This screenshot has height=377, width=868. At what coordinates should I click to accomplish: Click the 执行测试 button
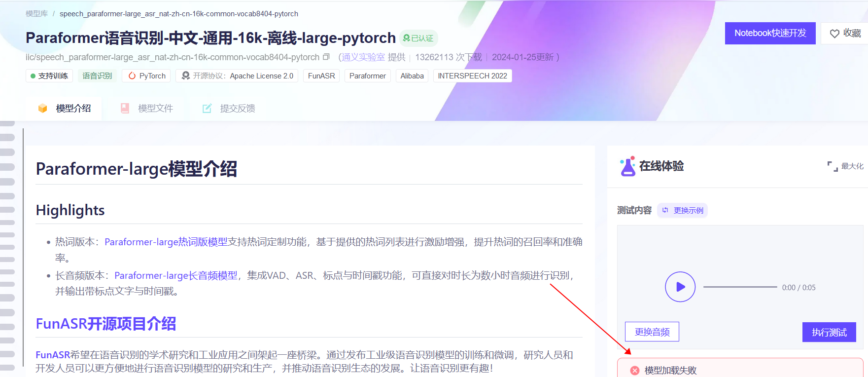[829, 332]
